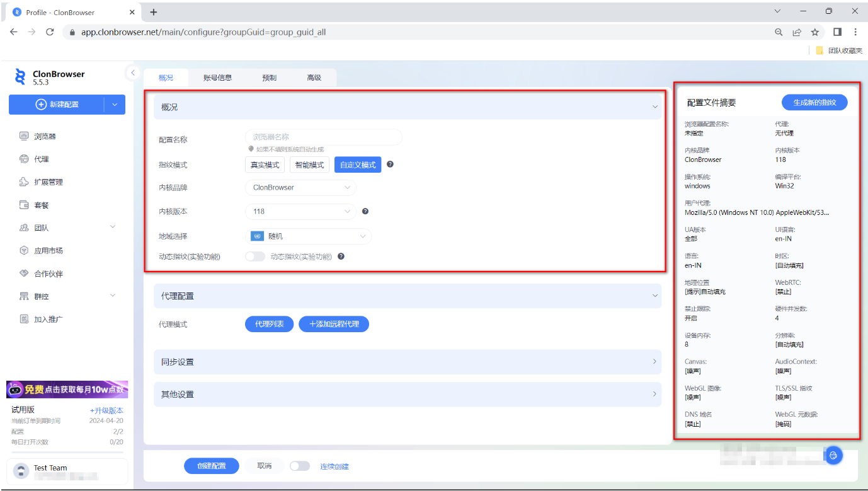Toggle the 动态指纹(实验功能) switch

pos(255,257)
